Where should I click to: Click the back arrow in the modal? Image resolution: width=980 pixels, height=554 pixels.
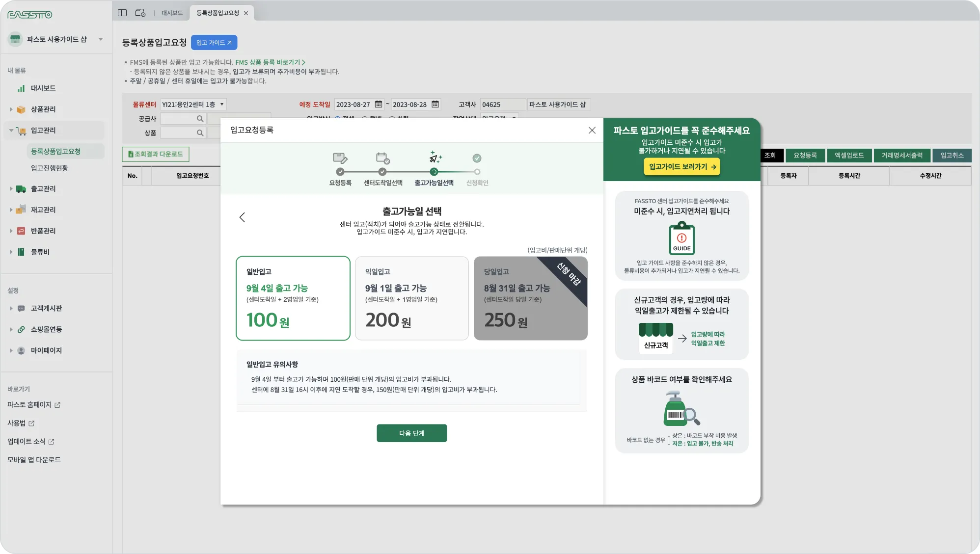pyautogui.click(x=242, y=217)
